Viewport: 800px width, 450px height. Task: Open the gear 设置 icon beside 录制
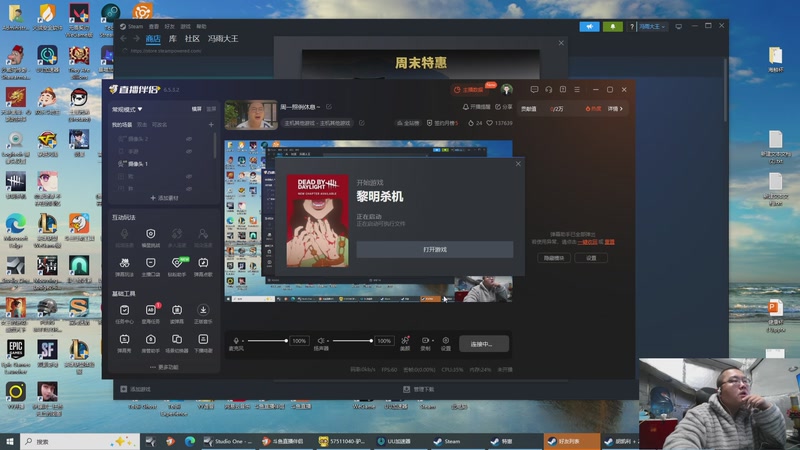[445, 340]
